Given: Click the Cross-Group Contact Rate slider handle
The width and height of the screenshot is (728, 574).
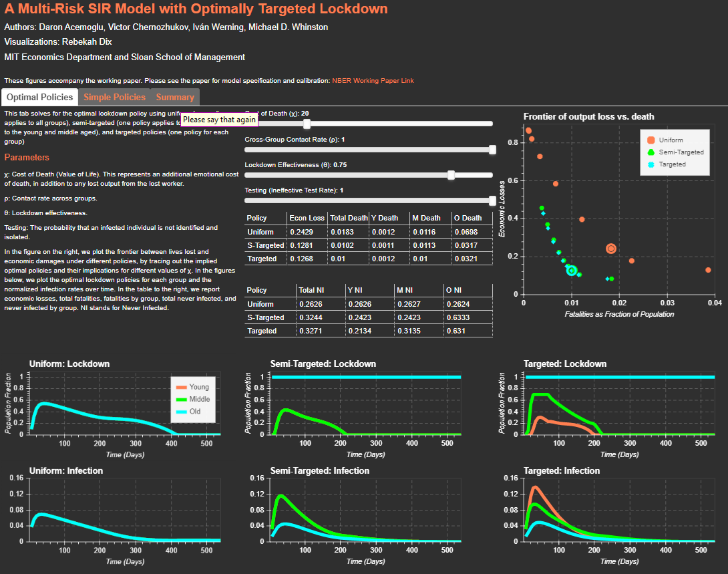Looking at the screenshot, I should tap(493, 150).
